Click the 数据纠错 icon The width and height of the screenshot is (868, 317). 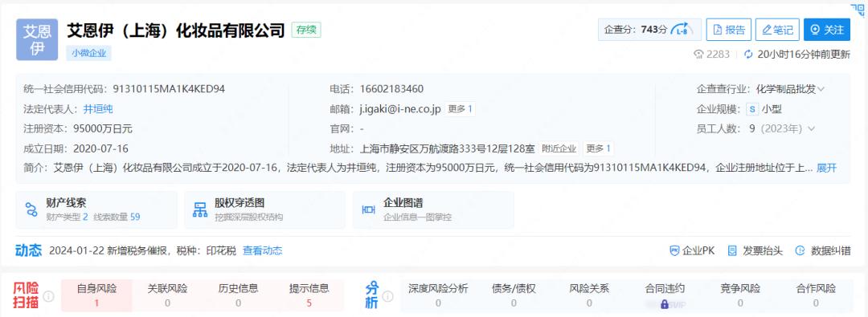800,250
